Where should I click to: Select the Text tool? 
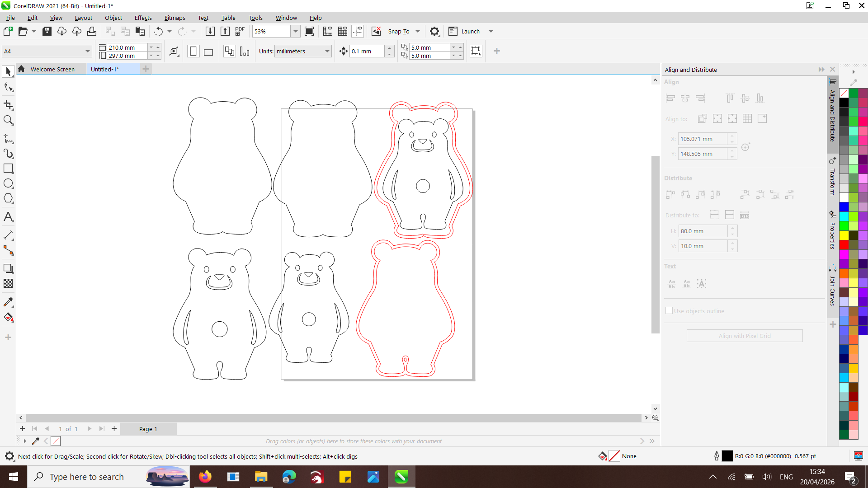pos(8,217)
